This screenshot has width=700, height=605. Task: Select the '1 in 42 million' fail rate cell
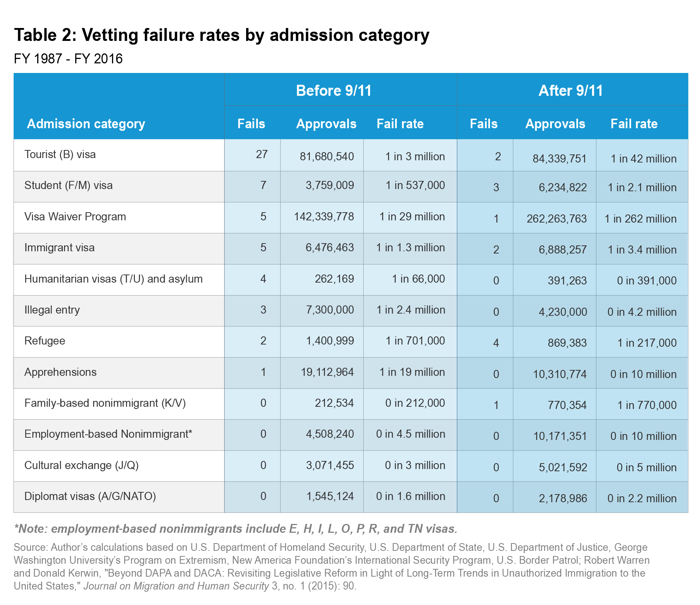(644, 159)
